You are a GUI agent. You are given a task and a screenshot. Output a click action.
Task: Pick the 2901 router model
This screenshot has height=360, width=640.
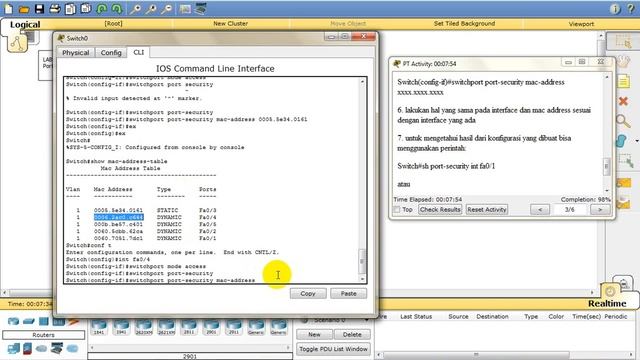[x=211, y=327]
